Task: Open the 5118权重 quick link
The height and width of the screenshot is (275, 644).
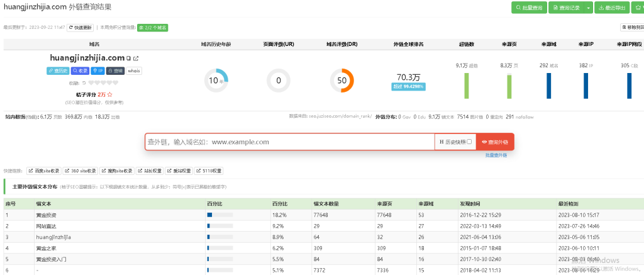Action: pyautogui.click(x=209, y=171)
